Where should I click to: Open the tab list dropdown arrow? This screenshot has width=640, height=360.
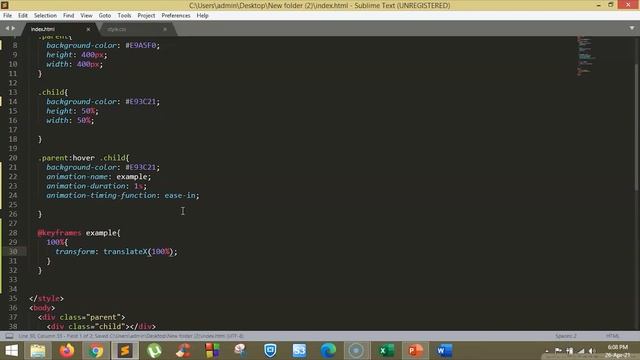coord(632,28)
